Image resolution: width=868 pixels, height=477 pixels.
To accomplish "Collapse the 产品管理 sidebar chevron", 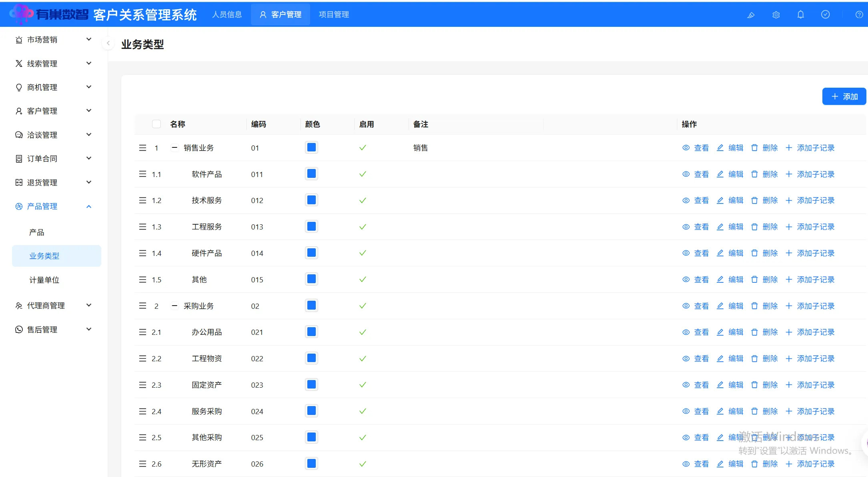I will tap(89, 206).
